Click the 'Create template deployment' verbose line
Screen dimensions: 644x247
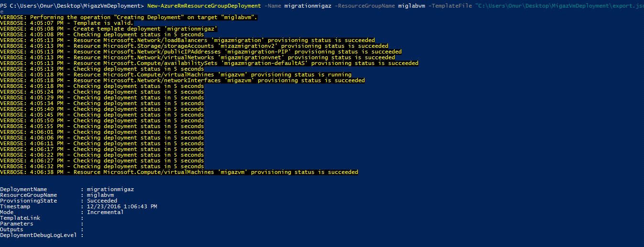point(102,29)
